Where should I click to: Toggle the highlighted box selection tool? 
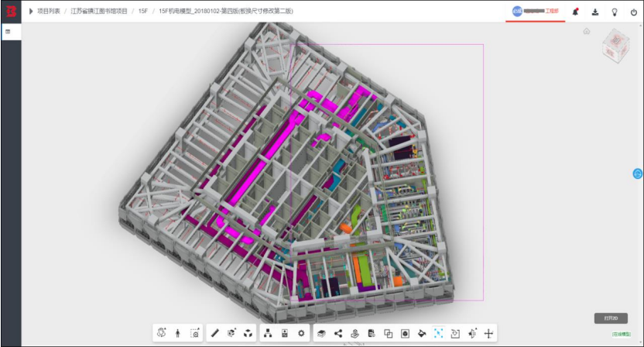point(438,333)
